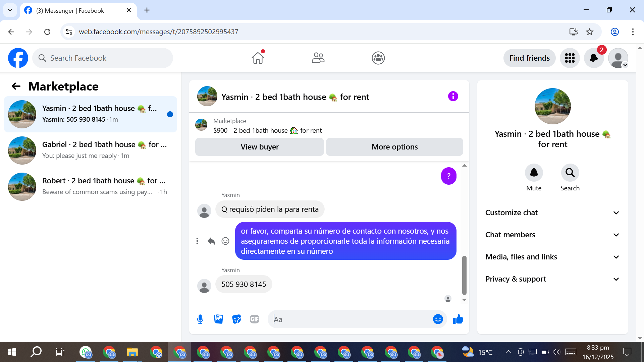
Task: Bookmark this page with the star
Action: (590, 32)
